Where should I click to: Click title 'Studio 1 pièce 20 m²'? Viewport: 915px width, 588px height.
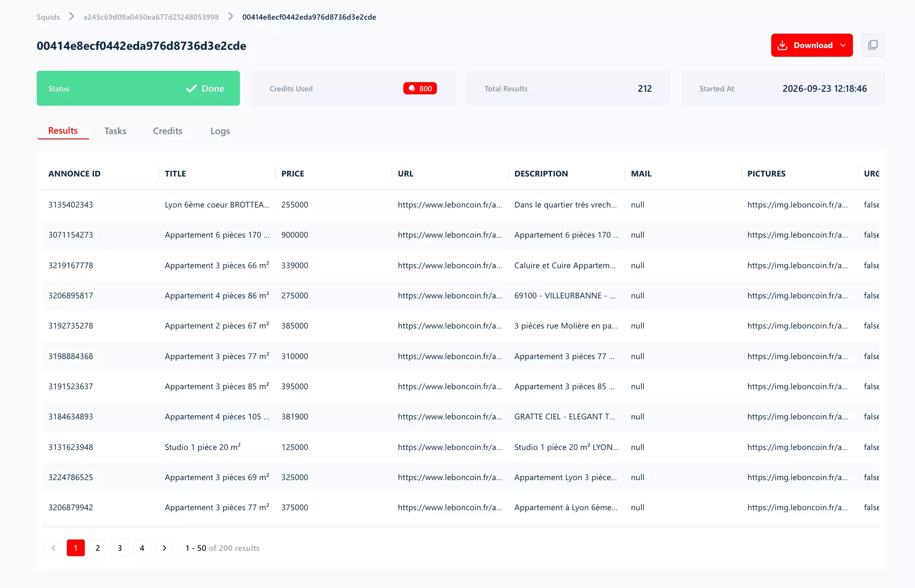pos(203,447)
